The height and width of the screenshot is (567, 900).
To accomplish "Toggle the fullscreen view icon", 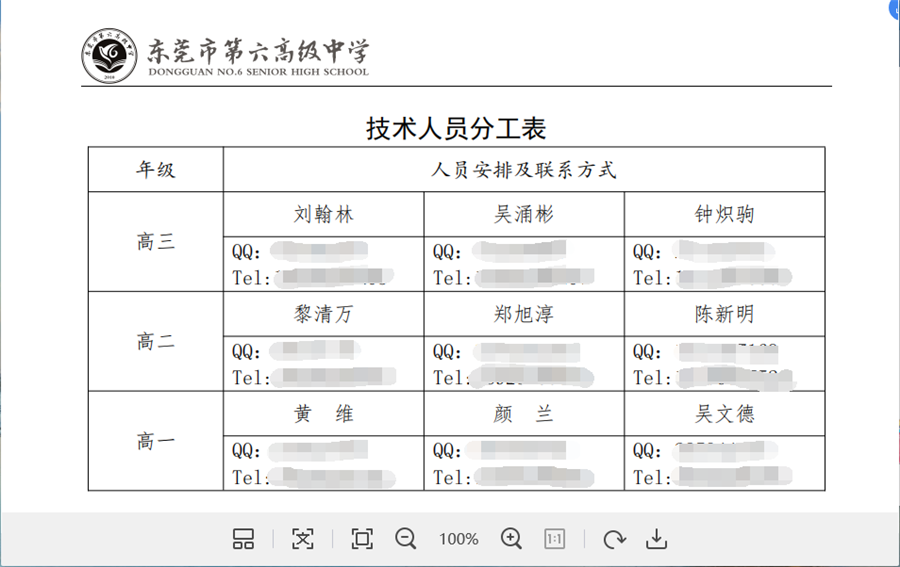I will pos(362,539).
